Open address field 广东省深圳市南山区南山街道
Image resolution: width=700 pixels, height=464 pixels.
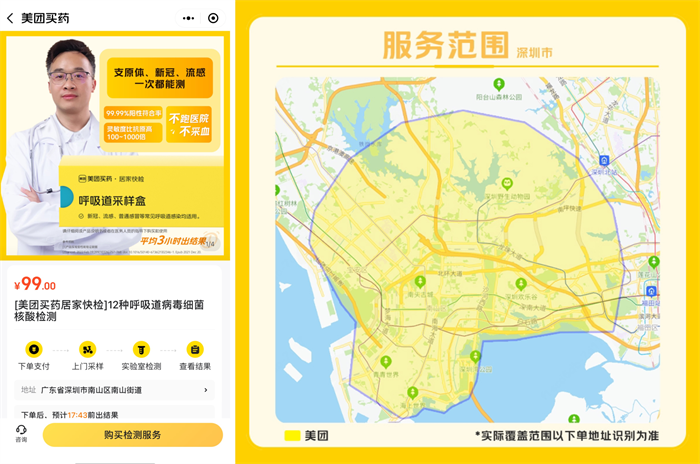click(x=114, y=390)
